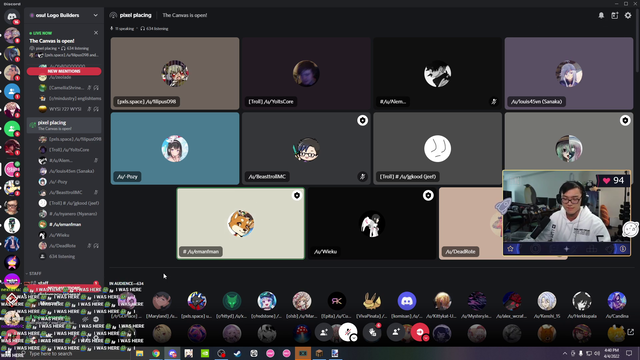
Task: Select /u/DeadRote in the channel list
Action: pyautogui.click(x=65, y=246)
